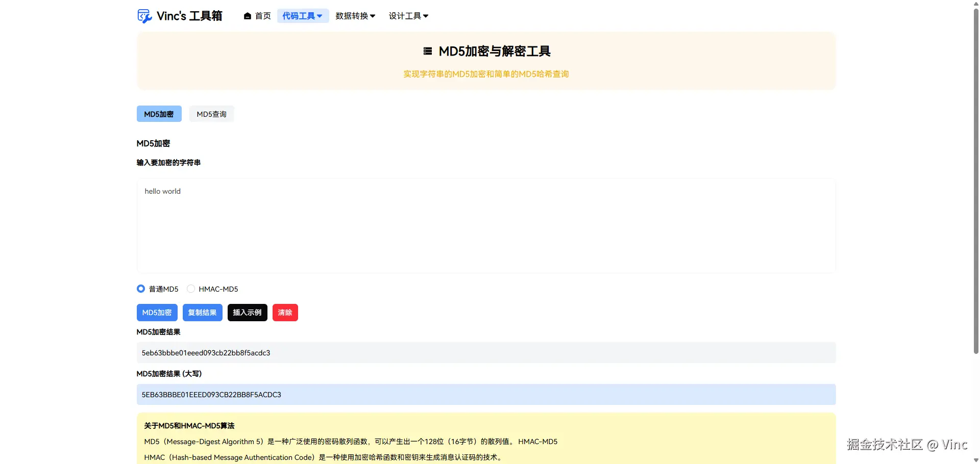This screenshot has height=464, width=980.
Task: Click the MD5加密结果 label above the lowercase result
Action: 158,332
